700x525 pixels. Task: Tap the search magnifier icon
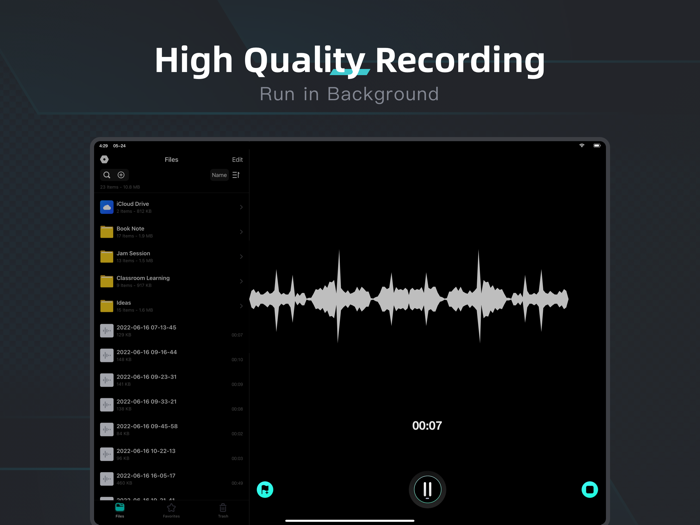coord(107,175)
